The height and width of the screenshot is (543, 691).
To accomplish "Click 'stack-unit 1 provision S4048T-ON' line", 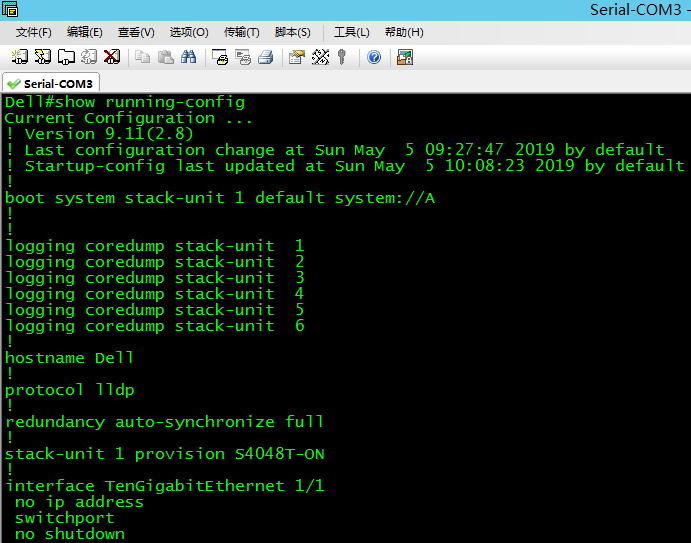I will point(165,454).
